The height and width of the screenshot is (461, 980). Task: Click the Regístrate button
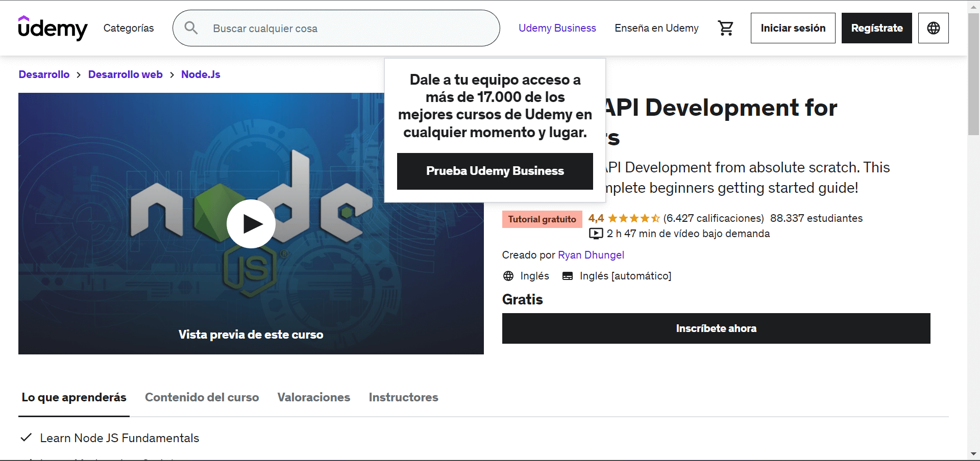(x=876, y=28)
